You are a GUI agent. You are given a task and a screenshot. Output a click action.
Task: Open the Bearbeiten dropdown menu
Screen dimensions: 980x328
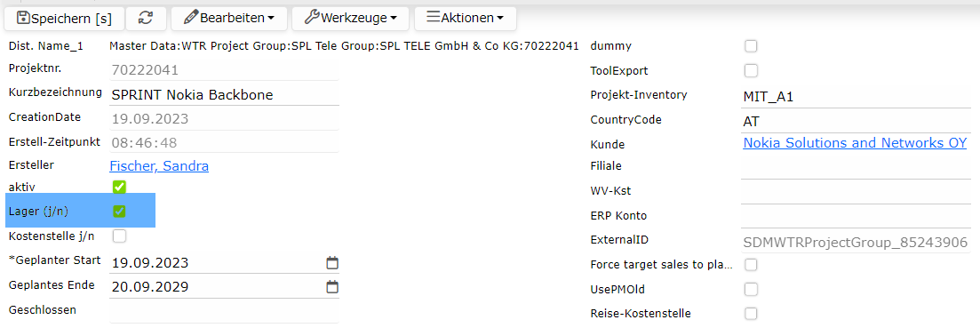click(x=228, y=19)
